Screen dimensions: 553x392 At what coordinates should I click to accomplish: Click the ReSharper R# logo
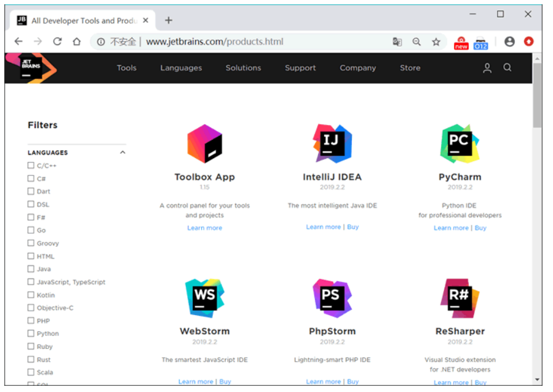point(460,298)
